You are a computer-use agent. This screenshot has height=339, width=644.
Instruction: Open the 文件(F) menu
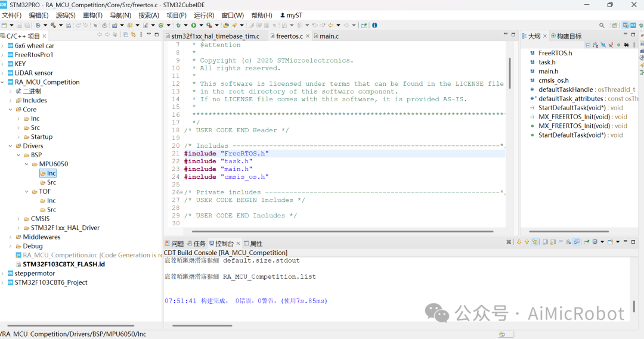[x=12, y=15]
